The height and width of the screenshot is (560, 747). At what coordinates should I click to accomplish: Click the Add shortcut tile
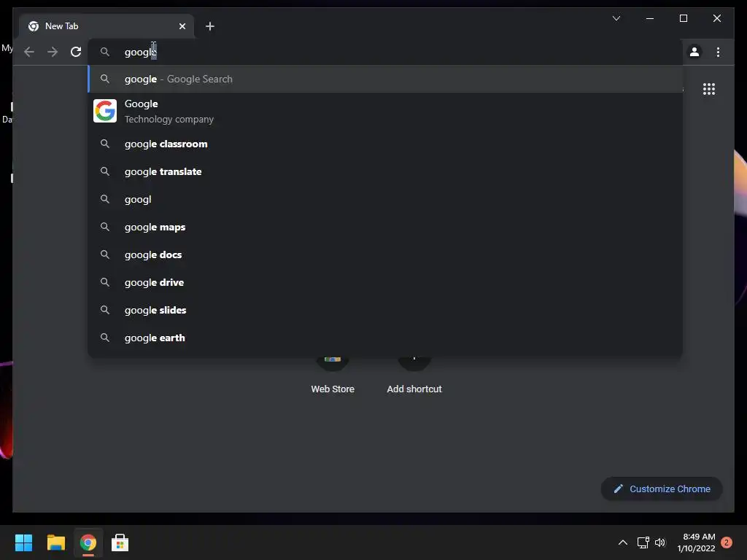tap(414, 376)
